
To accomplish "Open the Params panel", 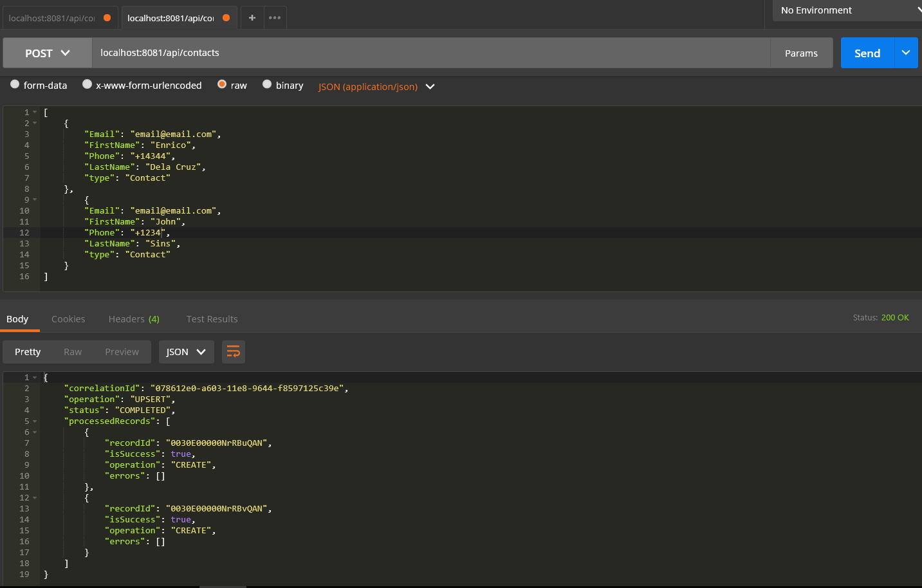I will tap(801, 53).
